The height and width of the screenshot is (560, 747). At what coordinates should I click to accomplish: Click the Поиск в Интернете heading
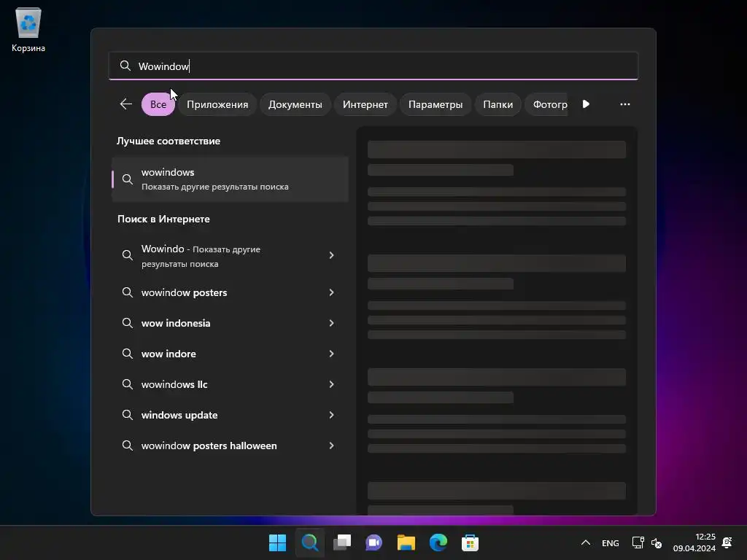tap(163, 219)
